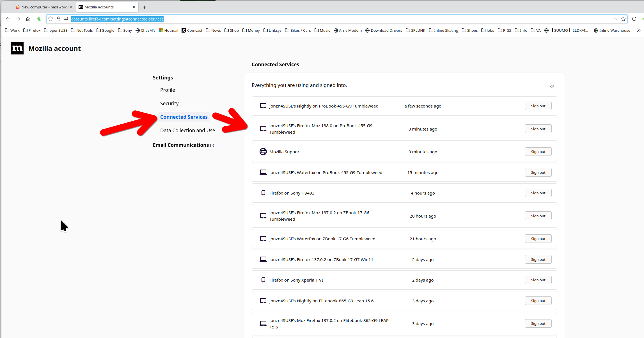The height and width of the screenshot is (338, 644).
Task: Sign out Firefox Moz 138.0 on ProBook
Action: click(538, 129)
